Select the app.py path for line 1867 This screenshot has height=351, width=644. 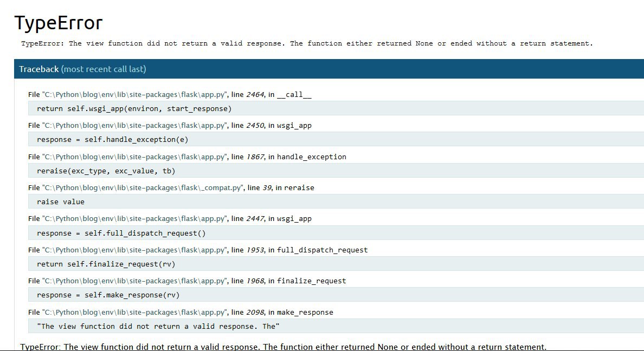coord(134,157)
